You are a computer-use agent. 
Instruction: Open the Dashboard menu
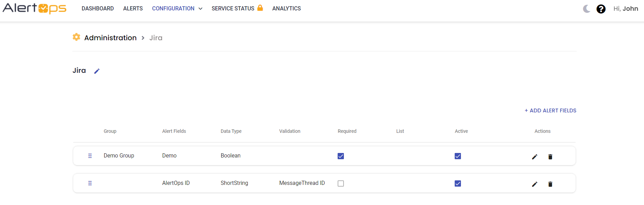coord(98,8)
